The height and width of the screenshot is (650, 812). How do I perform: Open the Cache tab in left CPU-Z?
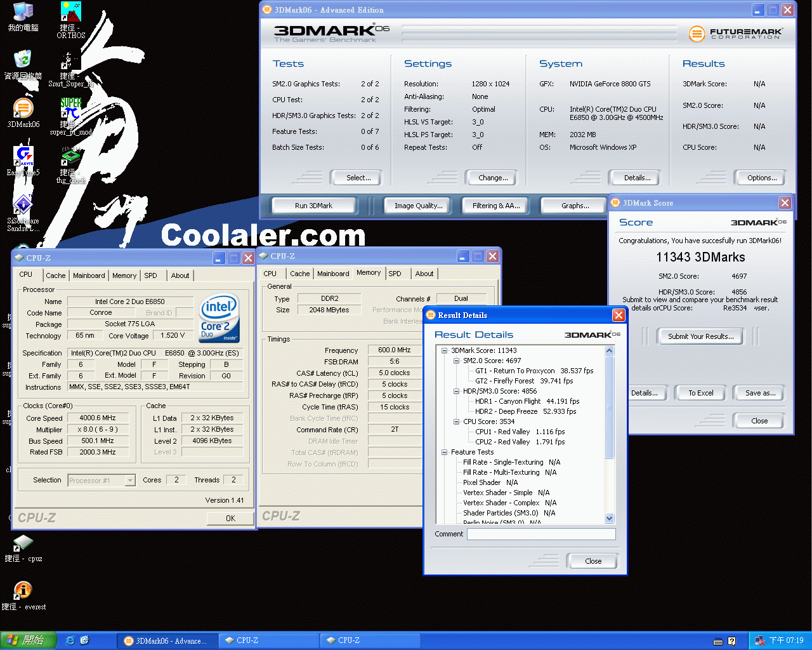pos(55,275)
